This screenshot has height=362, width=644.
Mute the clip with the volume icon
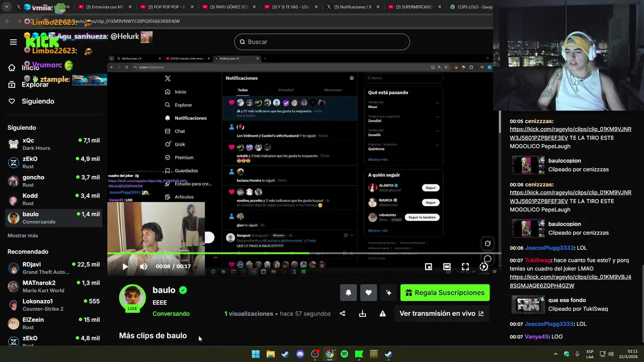point(143,266)
